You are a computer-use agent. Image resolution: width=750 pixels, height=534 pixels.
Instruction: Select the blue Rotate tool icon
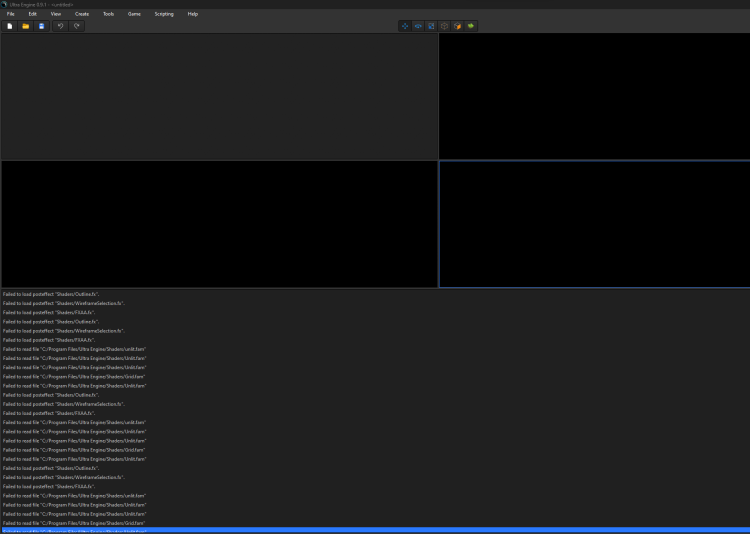tap(418, 26)
